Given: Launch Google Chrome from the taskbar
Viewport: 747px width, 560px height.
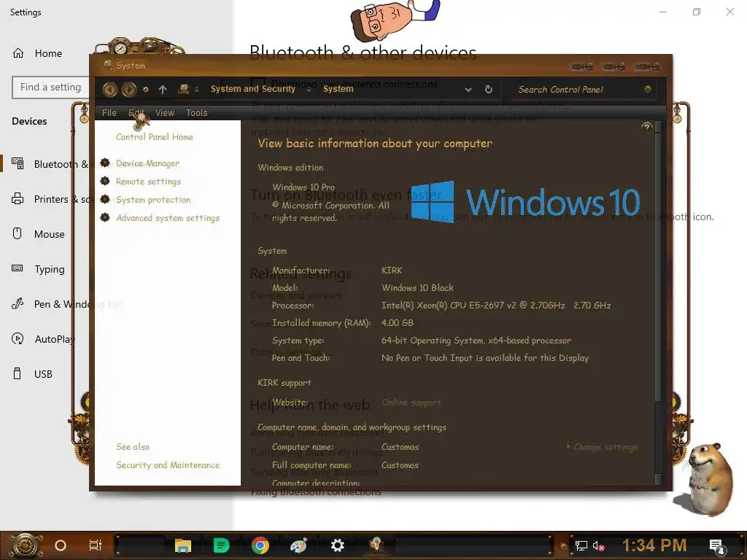Looking at the screenshot, I should click(x=260, y=545).
